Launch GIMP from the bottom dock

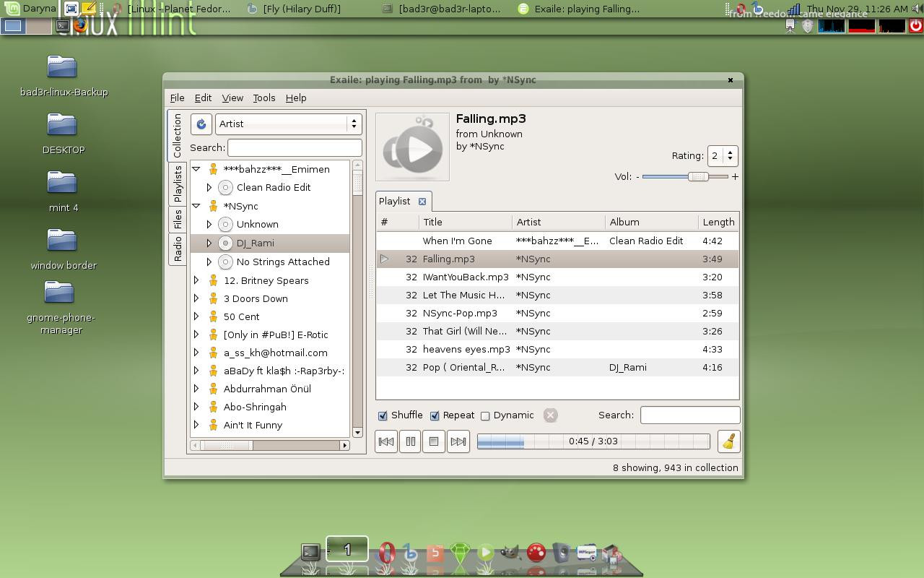pyautogui.click(x=510, y=553)
